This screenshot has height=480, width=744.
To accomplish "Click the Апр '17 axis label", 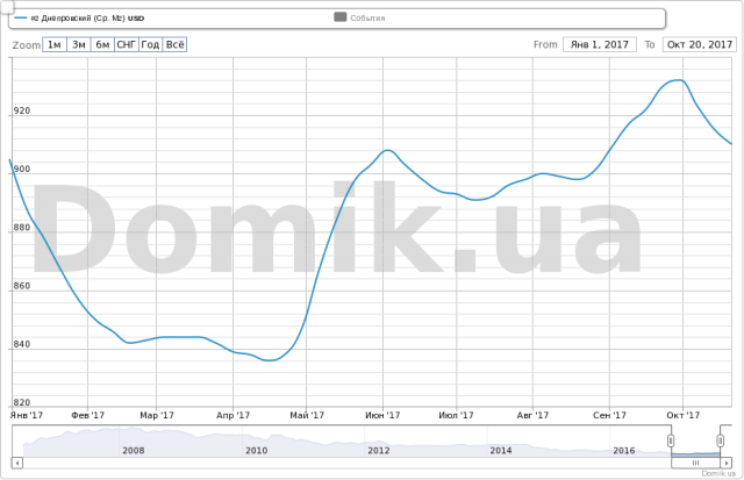I will 233,415.
